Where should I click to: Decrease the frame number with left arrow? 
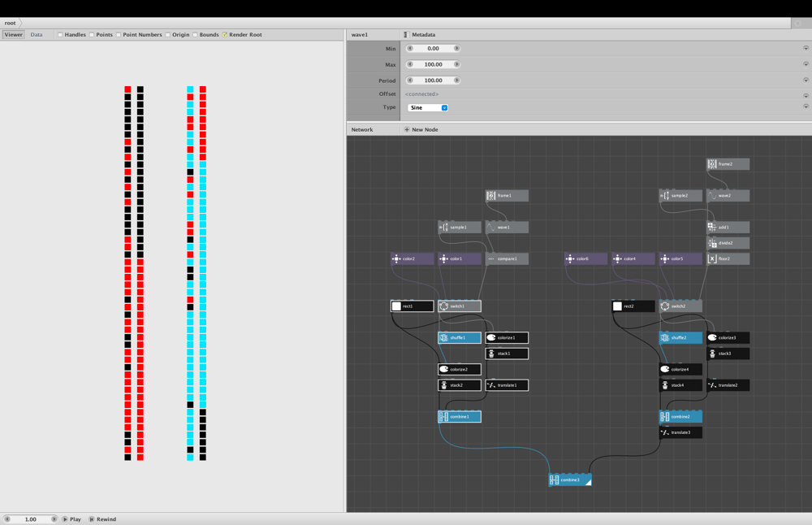[7, 518]
